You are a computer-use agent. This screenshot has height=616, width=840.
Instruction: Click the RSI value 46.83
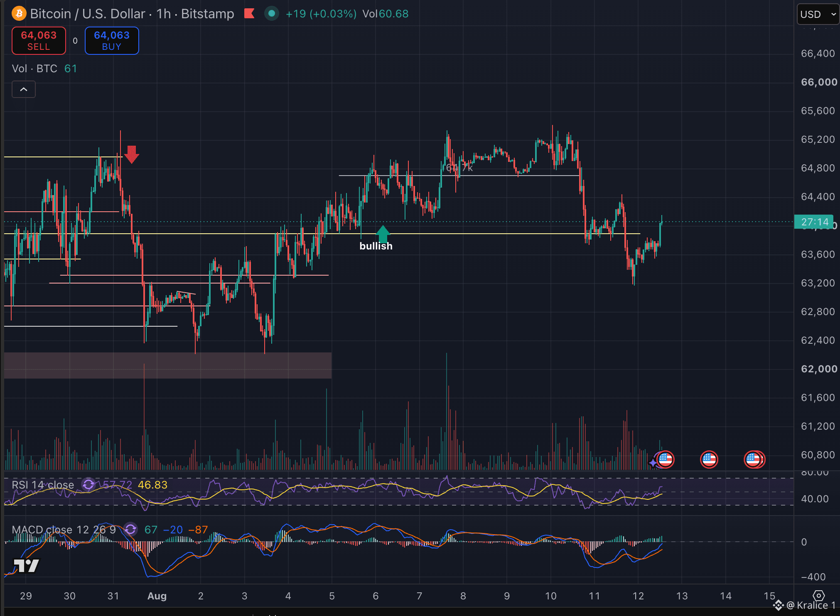click(x=152, y=485)
